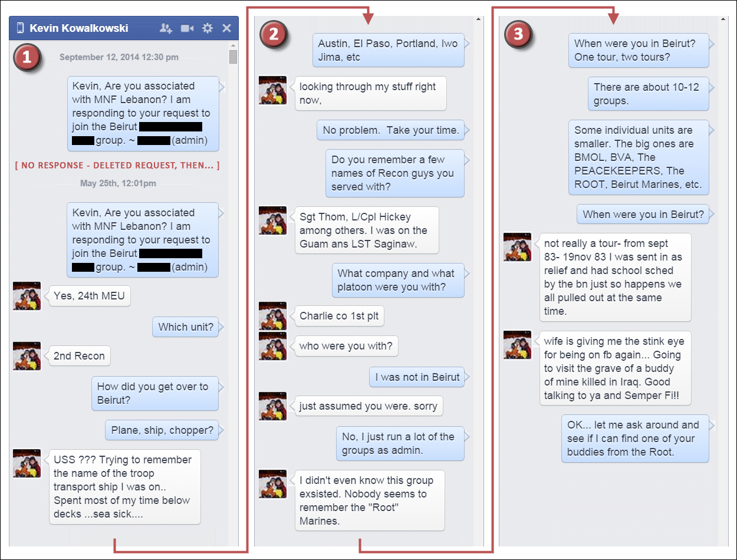The image size is (737, 560).
Task: Close the Kevin Kowalkowski chat window
Action: (226, 28)
